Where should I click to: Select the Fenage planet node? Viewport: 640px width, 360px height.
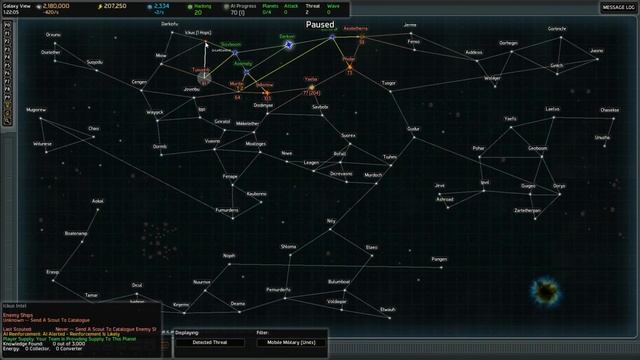pyautogui.click(x=233, y=185)
